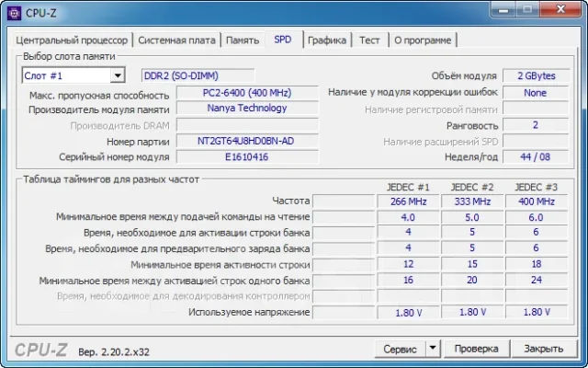The image size is (588, 368).
Task: Click the JEDEC #1 1.80 V voltage cell
Action: coord(408,313)
